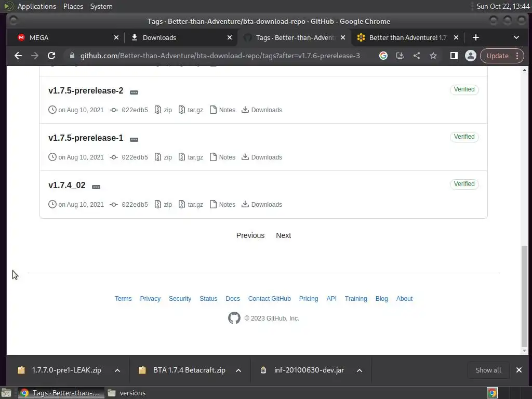Download zip for v1.7.5-prerelease-2
532x399 pixels.
(163, 110)
